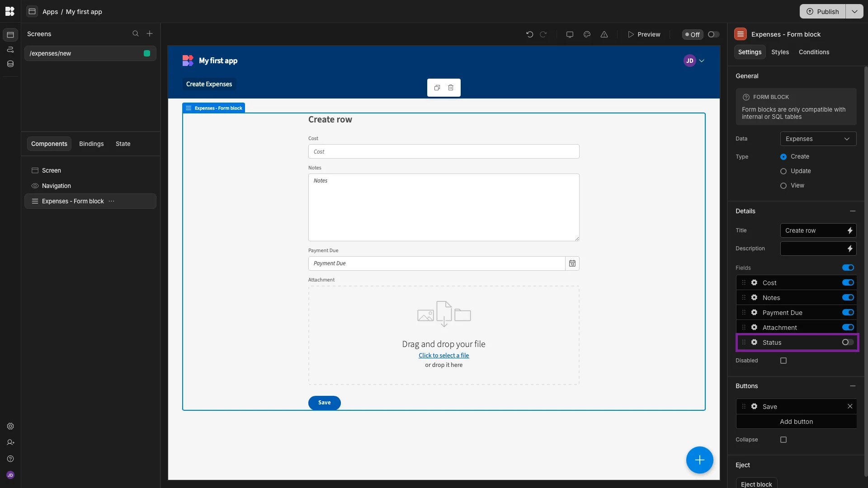Click the Add button option

[796, 422]
